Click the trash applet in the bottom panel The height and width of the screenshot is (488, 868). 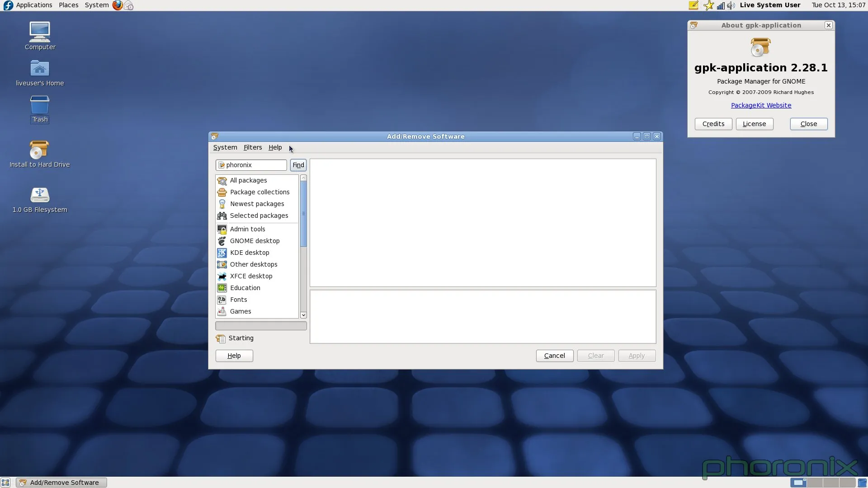(862, 483)
